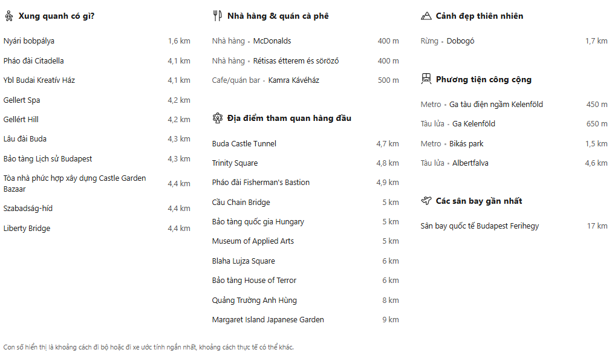Select Kamra Kávéház cafe entry

293,80
